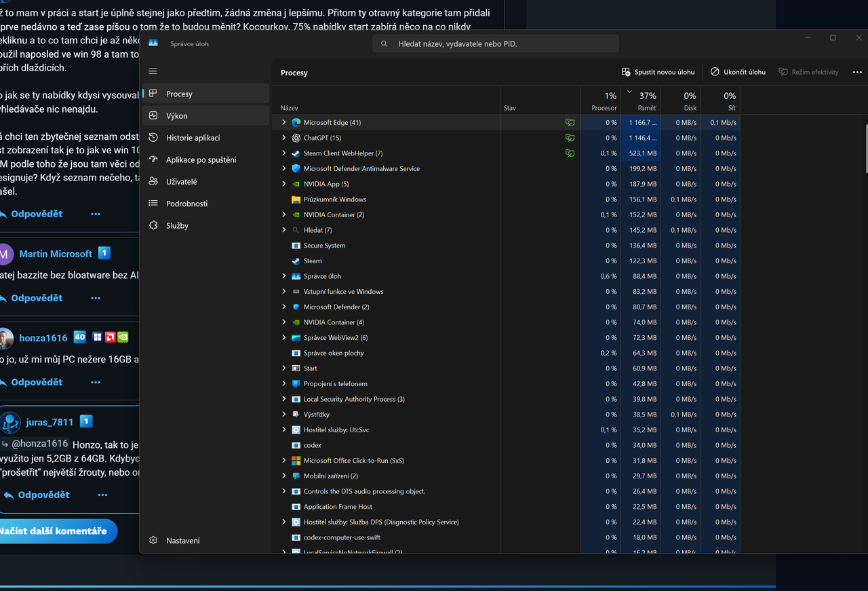The image size is (868, 591).
Task: Open Historie aplikací in sidebar
Action: [205, 138]
